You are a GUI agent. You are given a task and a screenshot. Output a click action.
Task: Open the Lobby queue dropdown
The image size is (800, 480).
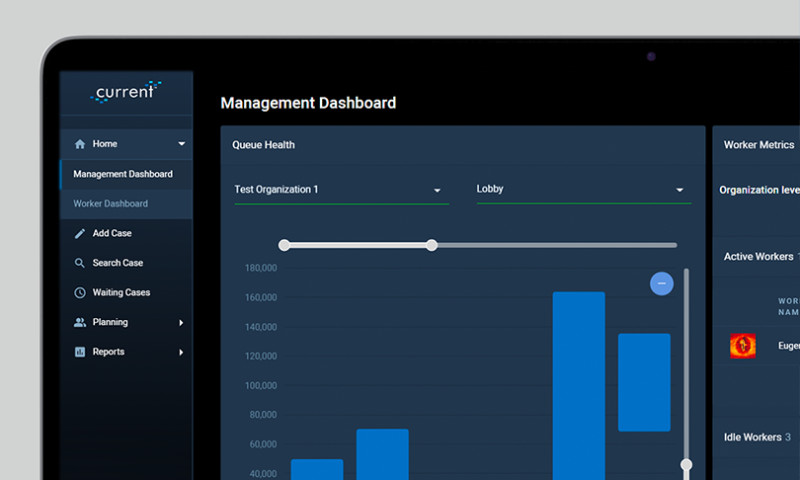583,190
